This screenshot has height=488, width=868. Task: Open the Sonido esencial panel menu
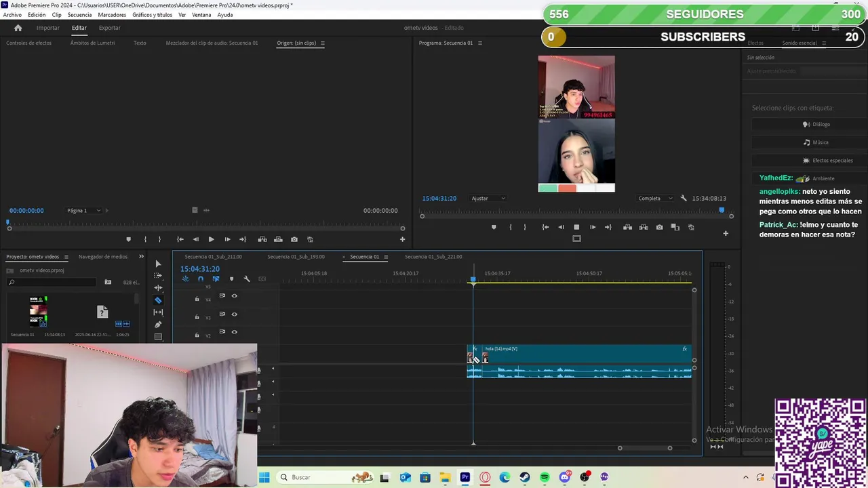[x=824, y=43]
